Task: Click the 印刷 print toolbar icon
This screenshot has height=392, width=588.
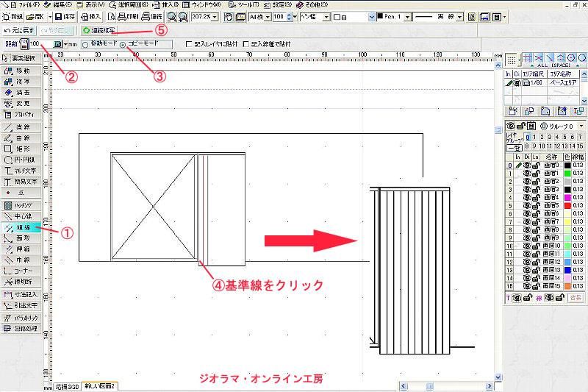Action: pos(127,15)
